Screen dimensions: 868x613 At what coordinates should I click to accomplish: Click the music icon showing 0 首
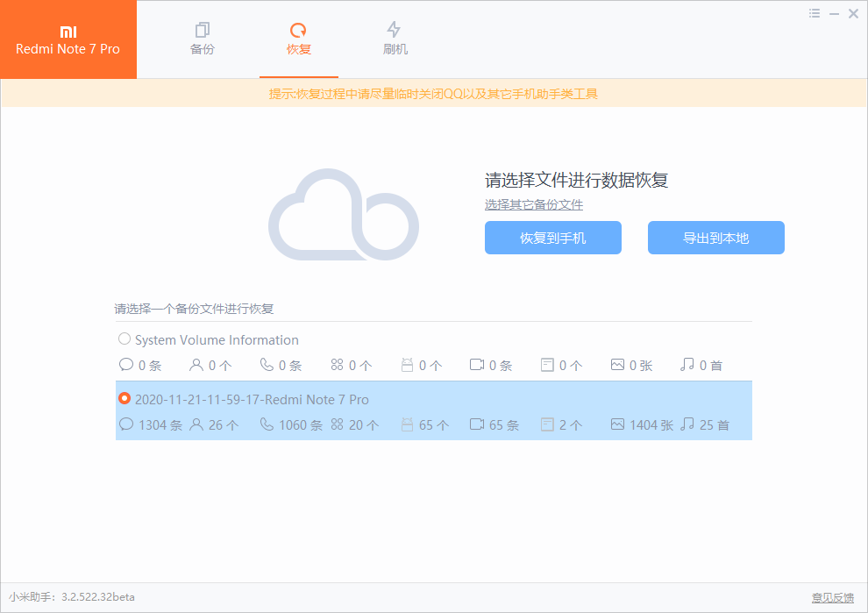(x=687, y=364)
